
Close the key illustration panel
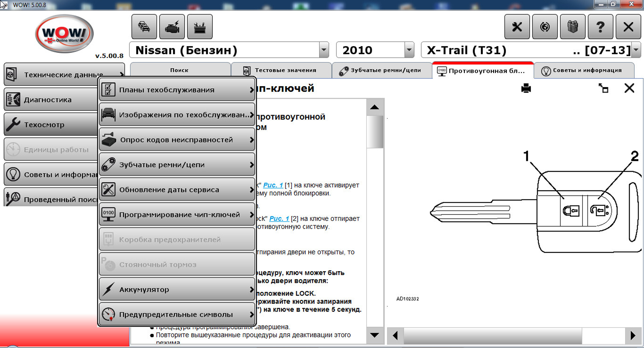pyautogui.click(x=629, y=88)
